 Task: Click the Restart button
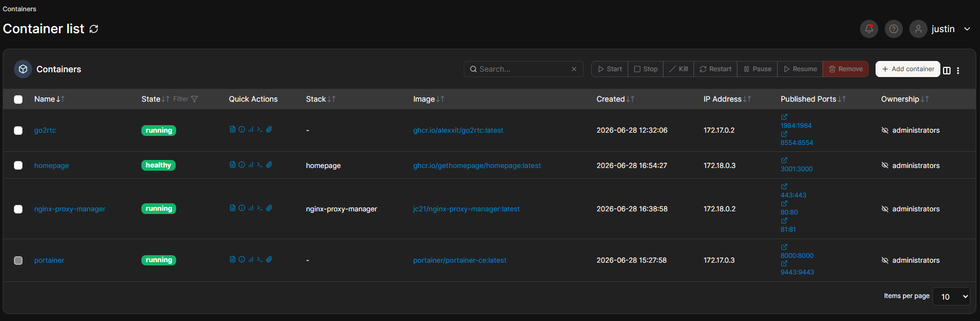pos(715,69)
